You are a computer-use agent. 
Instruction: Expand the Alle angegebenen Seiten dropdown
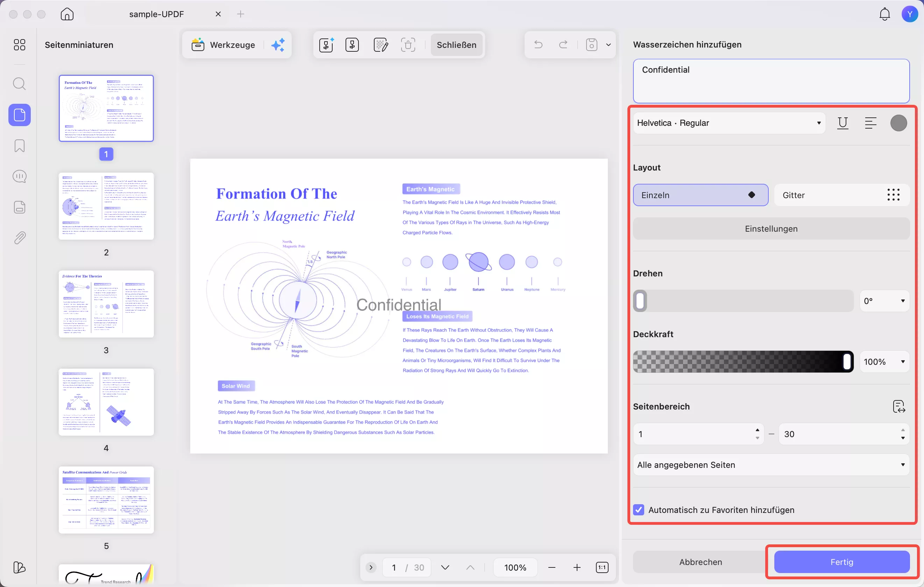[771, 465]
